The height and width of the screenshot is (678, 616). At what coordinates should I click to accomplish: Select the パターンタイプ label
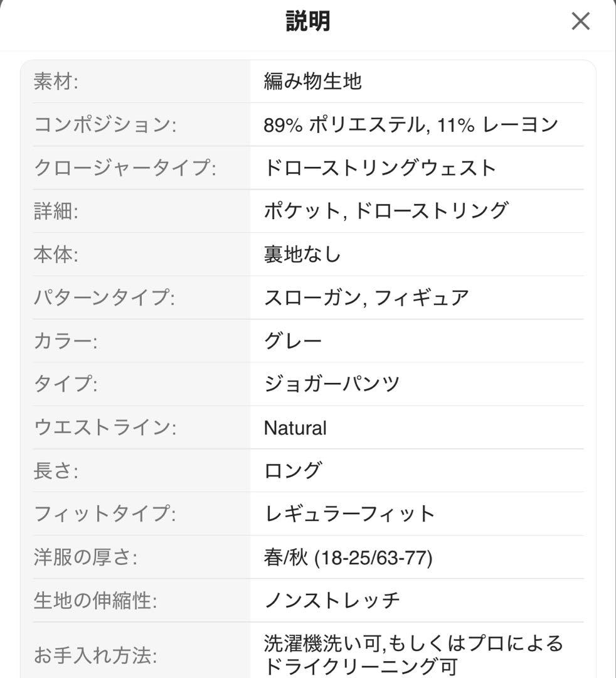pyautogui.click(x=104, y=298)
